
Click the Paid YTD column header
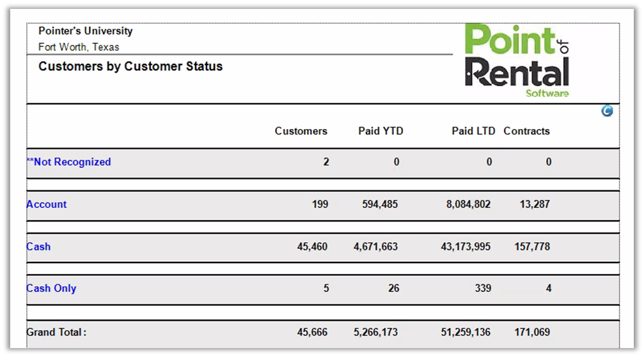click(381, 131)
